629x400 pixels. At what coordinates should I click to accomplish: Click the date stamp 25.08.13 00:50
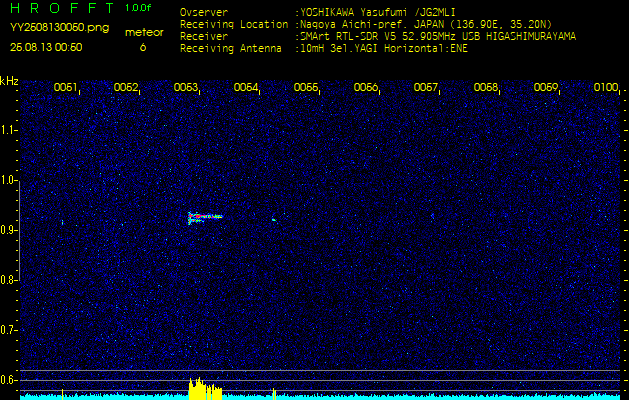click(x=46, y=47)
